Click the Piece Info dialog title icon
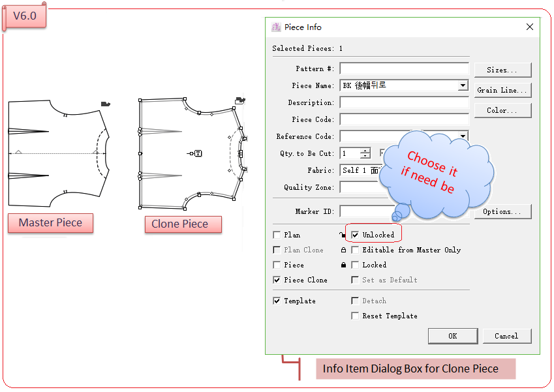Image resolution: width=554 pixels, height=392 pixels. coord(277,27)
